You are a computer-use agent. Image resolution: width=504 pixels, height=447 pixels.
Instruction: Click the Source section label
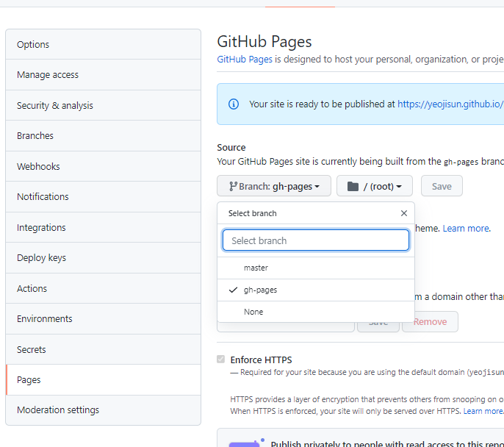pyautogui.click(x=231, y=147)
